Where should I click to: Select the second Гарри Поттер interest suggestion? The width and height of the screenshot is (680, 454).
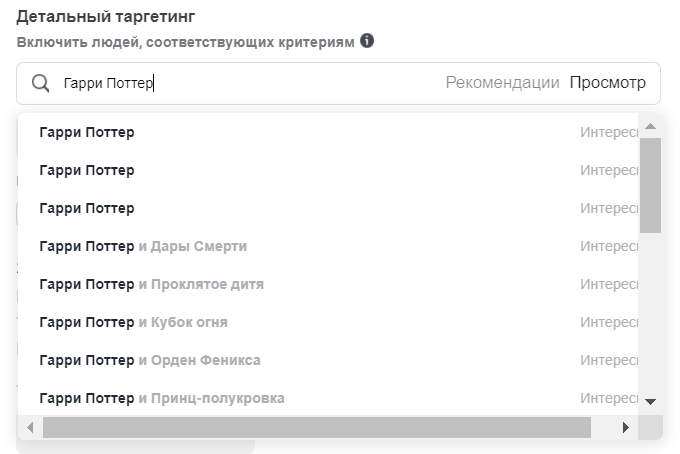tap(327, 170)
